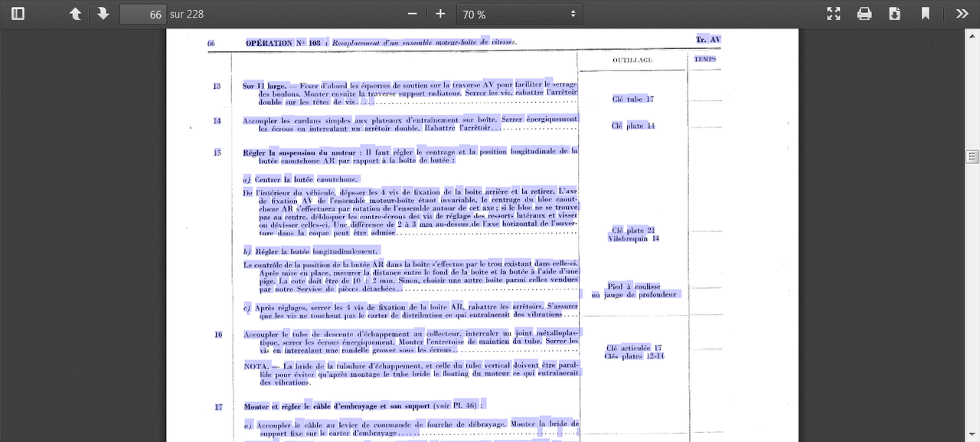Click the tool entry 'Clés plates 12-14'
This screenshot has width=980, height=442.
pos(633,356)
